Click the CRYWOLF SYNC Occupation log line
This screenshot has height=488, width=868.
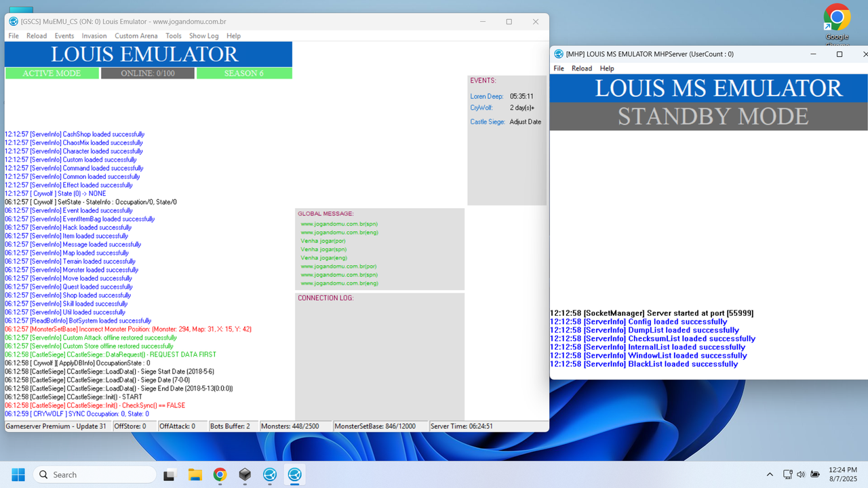click(x=77, y=414)
